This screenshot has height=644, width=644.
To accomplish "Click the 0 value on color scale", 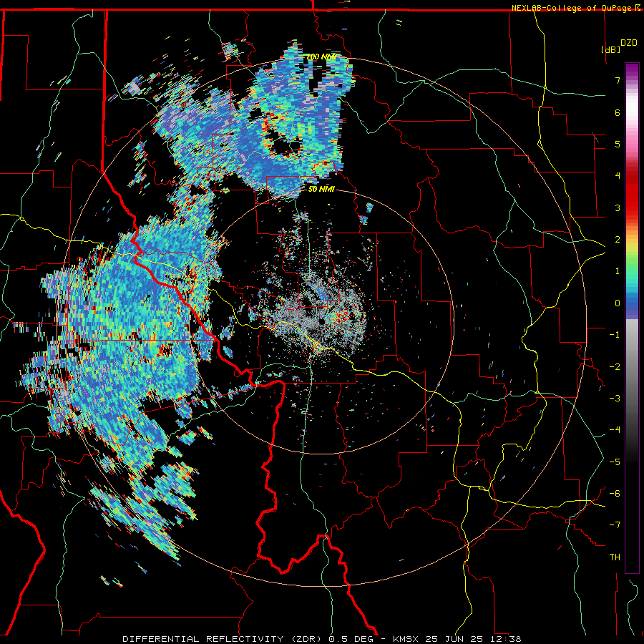I will pos(618,303).
